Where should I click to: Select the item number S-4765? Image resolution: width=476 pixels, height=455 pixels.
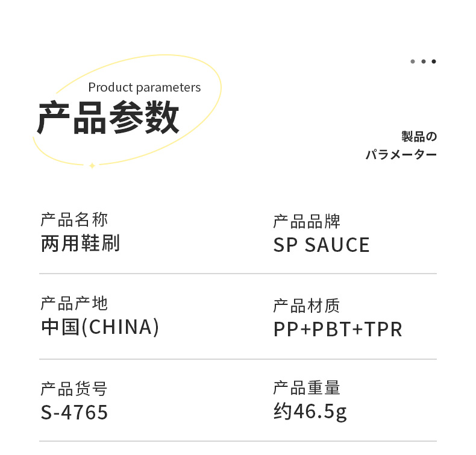(74, 413)
